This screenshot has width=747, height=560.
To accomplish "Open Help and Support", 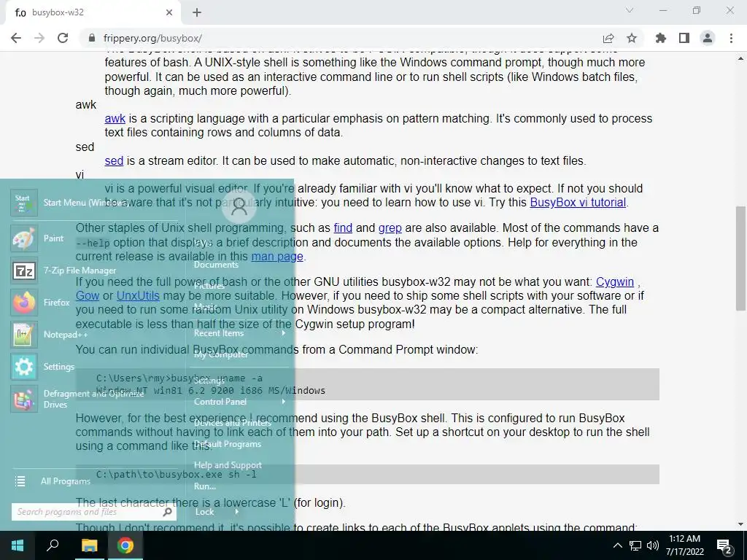I will (x=228, y=464).
